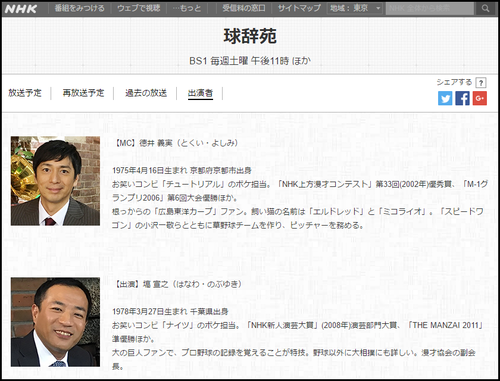
Task: Click the search magnifier icon
Action: pos(485,9)
